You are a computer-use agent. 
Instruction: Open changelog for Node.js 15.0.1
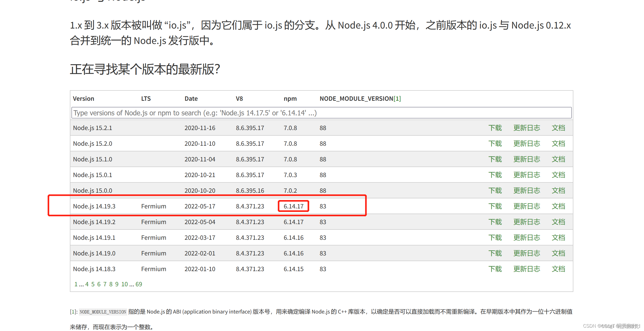[526, 175]
